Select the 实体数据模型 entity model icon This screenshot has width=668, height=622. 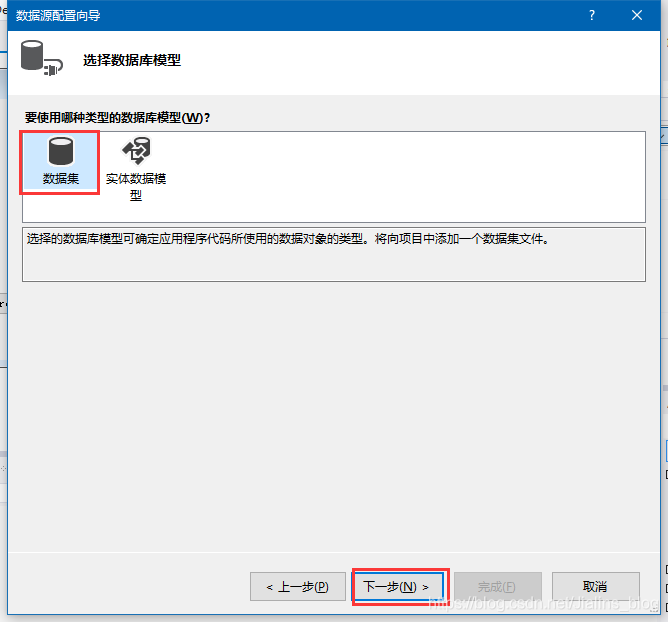(x=136, y=150)
